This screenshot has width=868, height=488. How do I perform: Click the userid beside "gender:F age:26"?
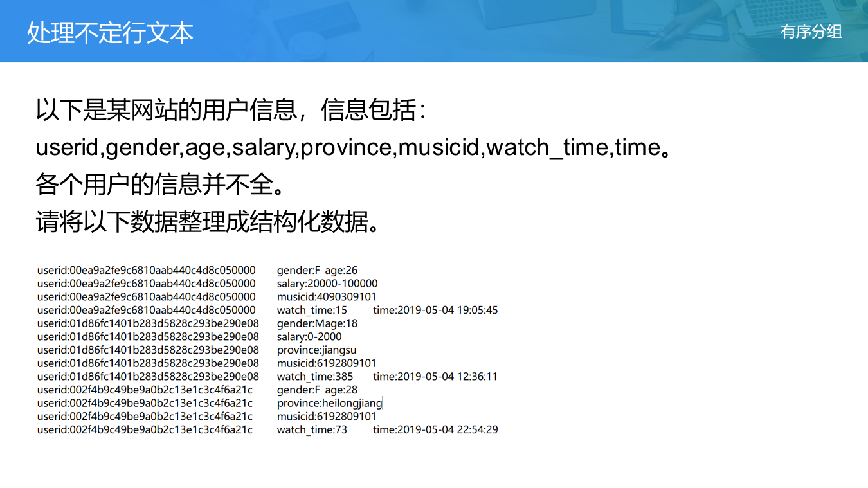coord(146,270)
